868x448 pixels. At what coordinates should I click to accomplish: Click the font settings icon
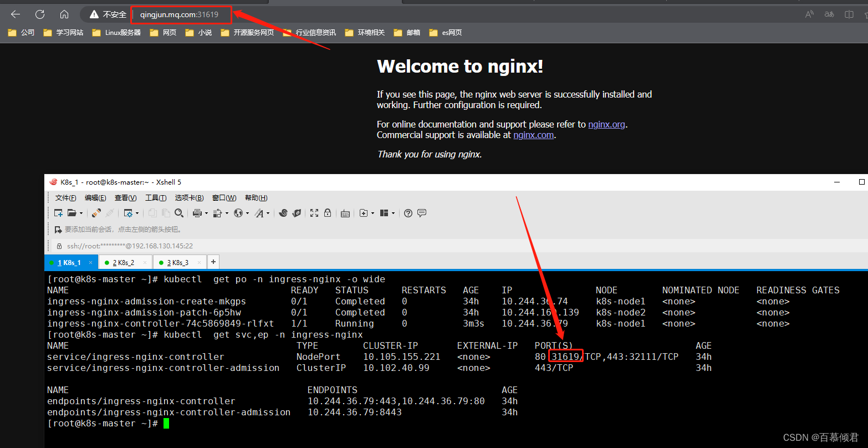click(x=259, y=213)
